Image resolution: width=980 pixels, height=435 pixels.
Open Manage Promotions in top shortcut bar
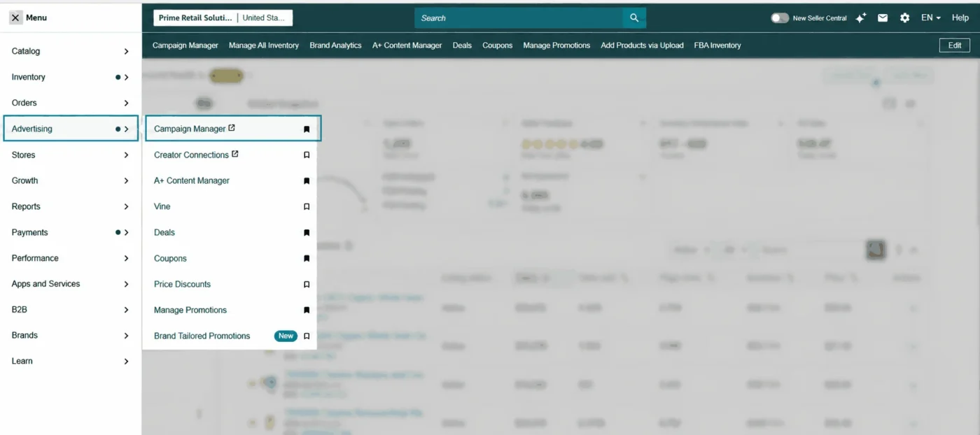[556, 45]
